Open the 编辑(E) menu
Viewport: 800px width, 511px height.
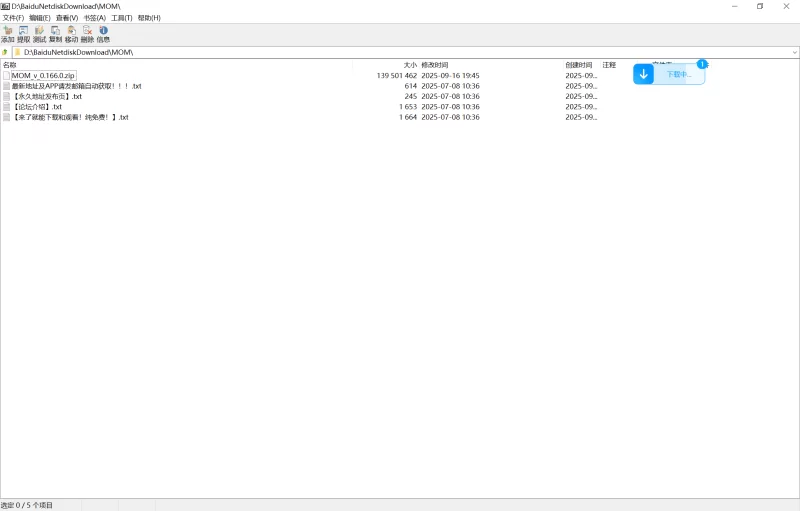[x=40, y=18]
